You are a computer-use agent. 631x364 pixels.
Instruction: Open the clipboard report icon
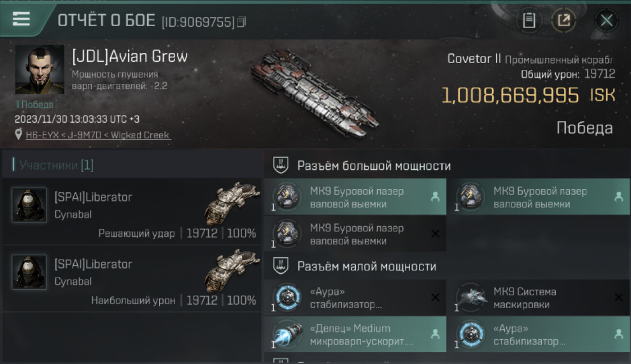529,20
